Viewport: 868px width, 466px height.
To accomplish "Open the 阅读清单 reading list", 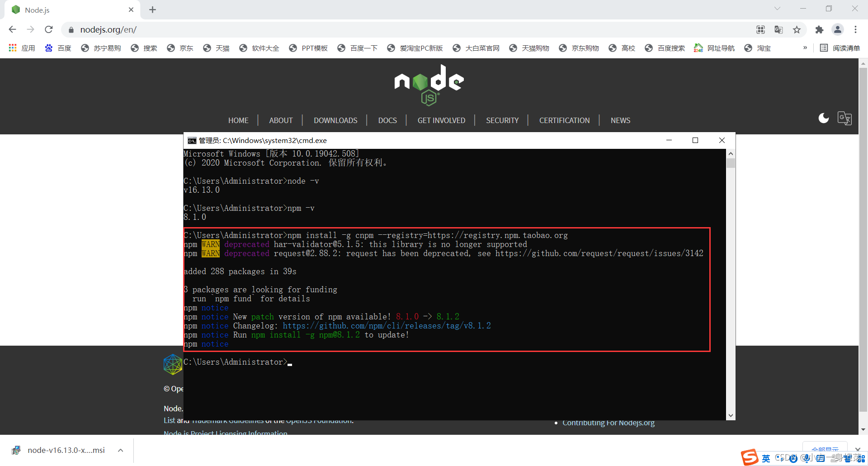I will pyautogui.click(x=840, y=48).
